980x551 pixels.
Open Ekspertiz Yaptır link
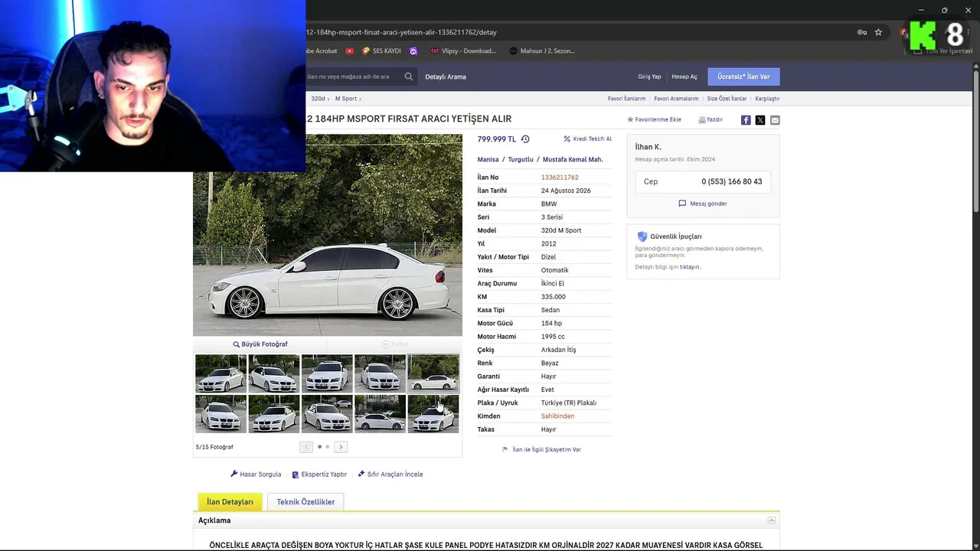tap(319, 474)
